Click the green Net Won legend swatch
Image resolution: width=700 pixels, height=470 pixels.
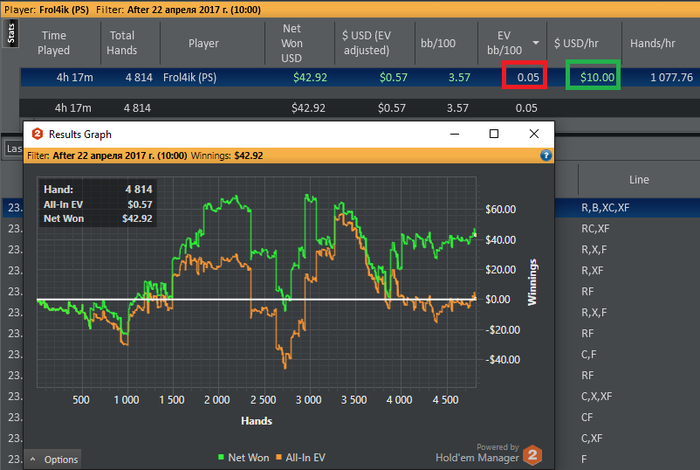[x=221, y=457]
